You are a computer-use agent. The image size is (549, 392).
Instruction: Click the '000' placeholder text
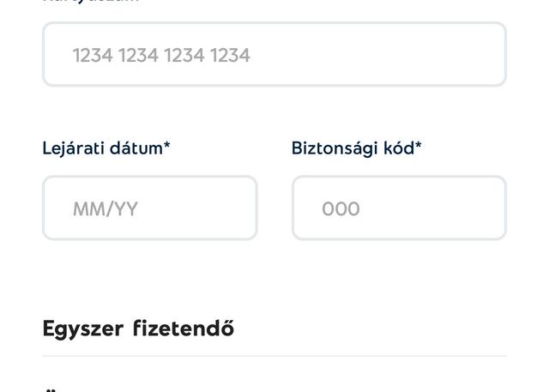tap(341, 209)
